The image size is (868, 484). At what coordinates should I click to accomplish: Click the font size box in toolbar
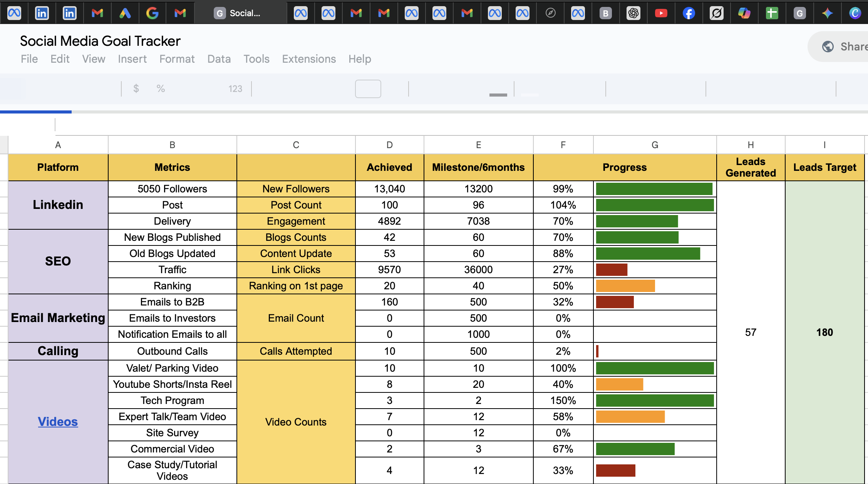pos(368,89)
